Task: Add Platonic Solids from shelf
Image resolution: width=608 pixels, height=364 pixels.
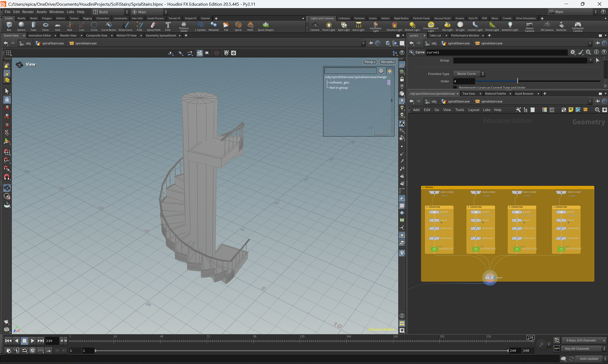Action: [184, 27]
